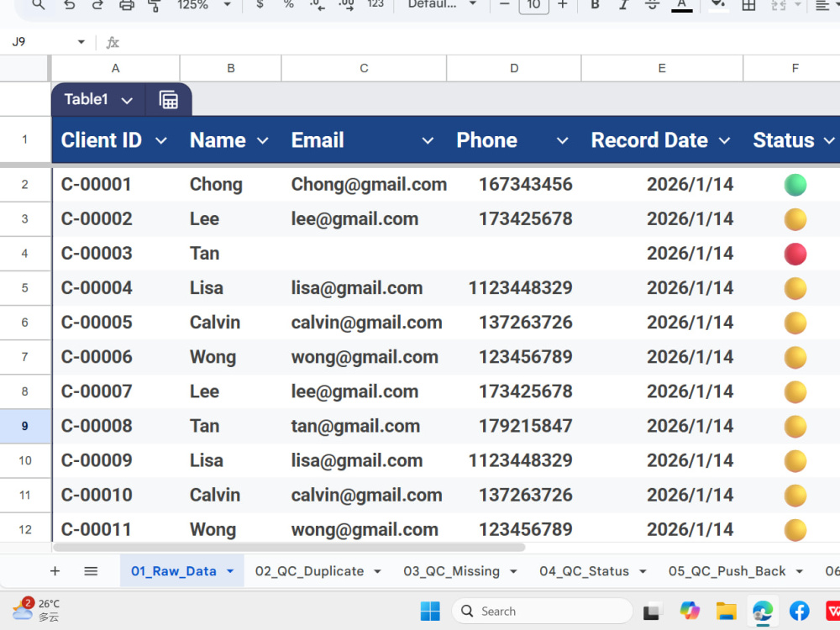Click the merge cells icon
Image resolution: width=840 pixels, height=630 pixels.
click(779, 5)
